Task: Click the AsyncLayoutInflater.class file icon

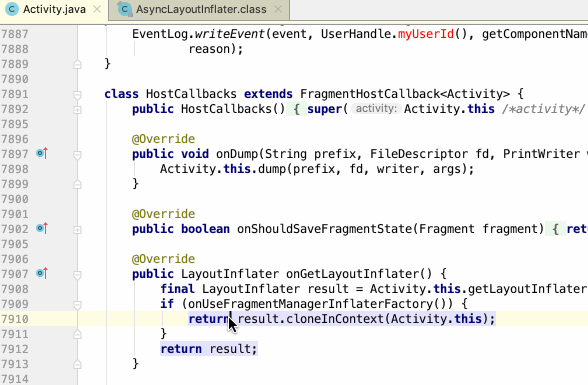Action: [x=124, y=9]
